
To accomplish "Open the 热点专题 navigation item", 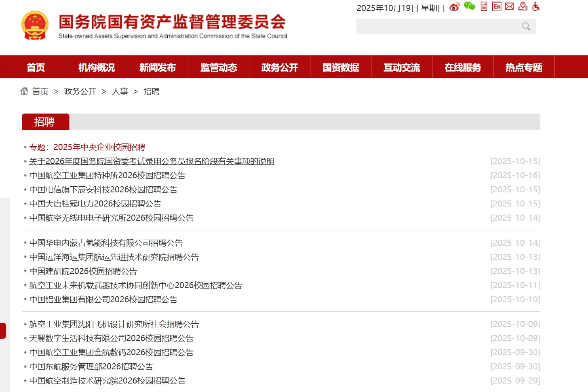I will [524, 67].
